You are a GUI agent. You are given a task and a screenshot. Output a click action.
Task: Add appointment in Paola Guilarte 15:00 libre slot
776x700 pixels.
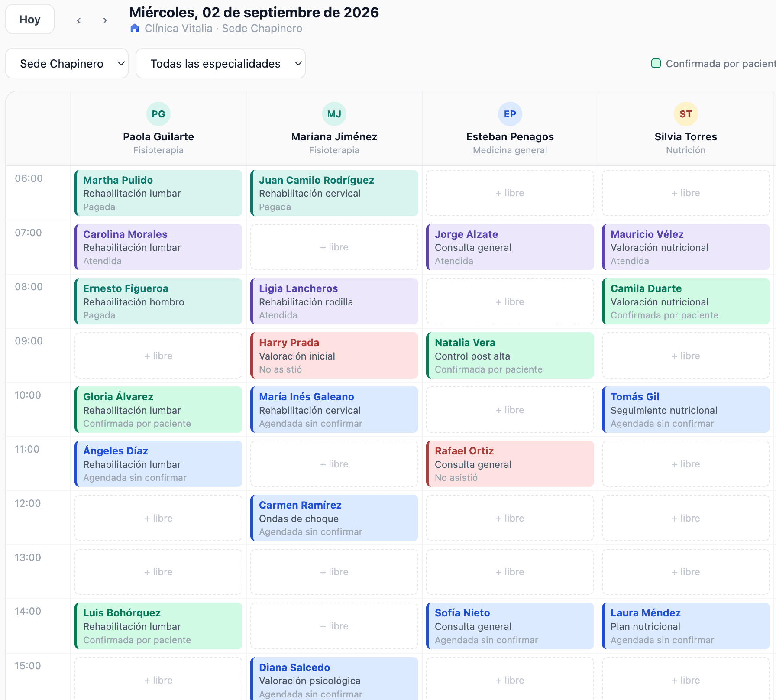pos(158,679)
